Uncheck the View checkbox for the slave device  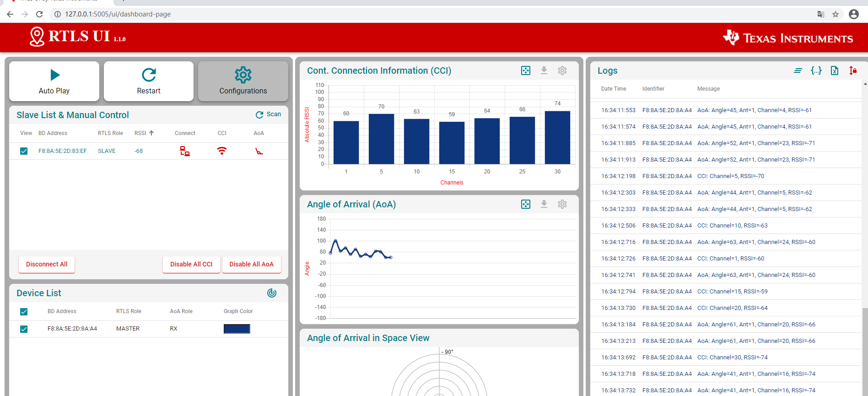[24, 151]
